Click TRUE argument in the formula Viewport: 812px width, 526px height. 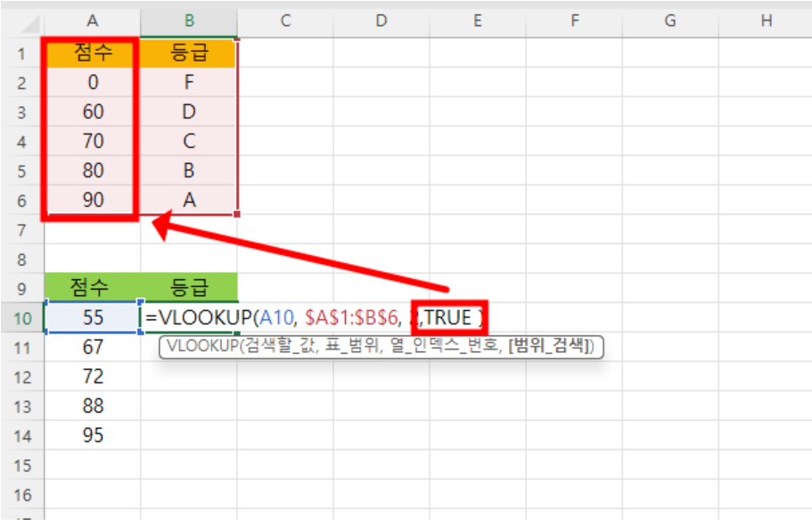(448, 317)
